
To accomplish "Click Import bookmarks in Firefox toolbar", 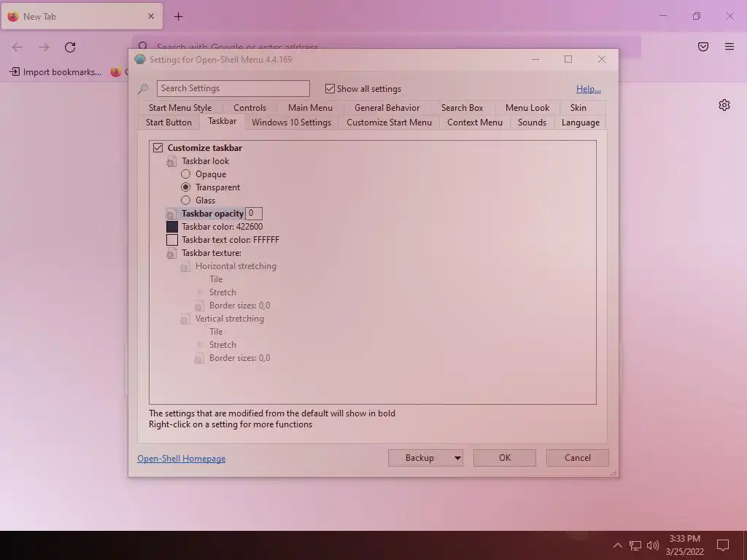I will [x=55, y=72].
